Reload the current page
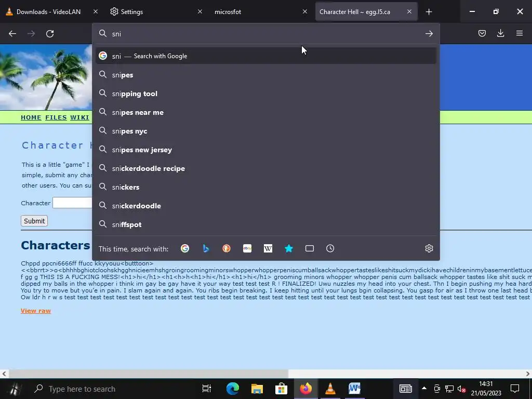The image size is (532, 399). 50,34
